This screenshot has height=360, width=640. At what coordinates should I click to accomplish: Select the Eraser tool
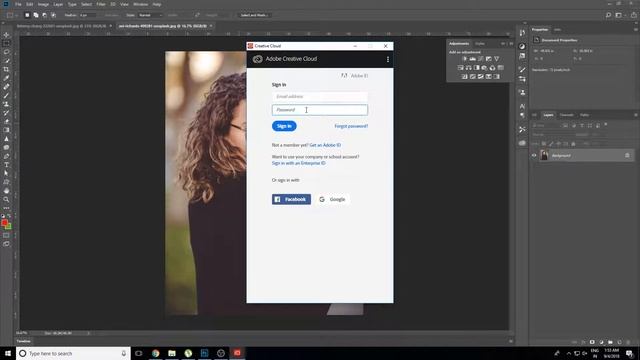point(6,121)
